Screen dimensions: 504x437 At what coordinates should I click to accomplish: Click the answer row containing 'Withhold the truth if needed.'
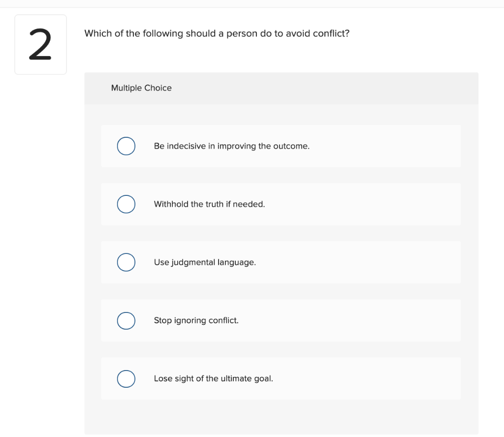pyautogui.click(x=281, y=204)
